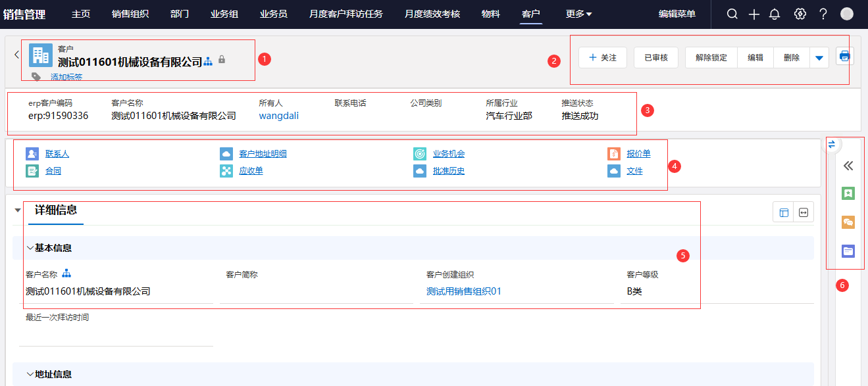
Task: Click the 添加标签 add tag link
Action: click(x=66, y=78)
